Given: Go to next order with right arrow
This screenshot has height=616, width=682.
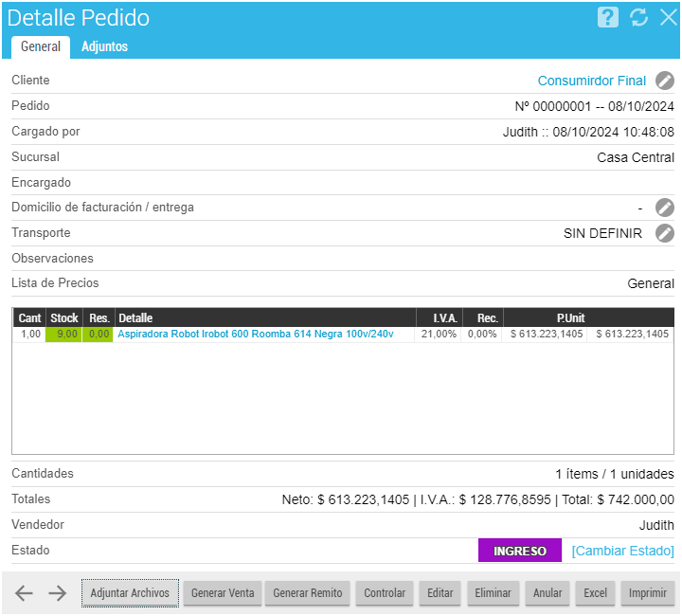Looking at the screenshot, I should tap(58, 593).
